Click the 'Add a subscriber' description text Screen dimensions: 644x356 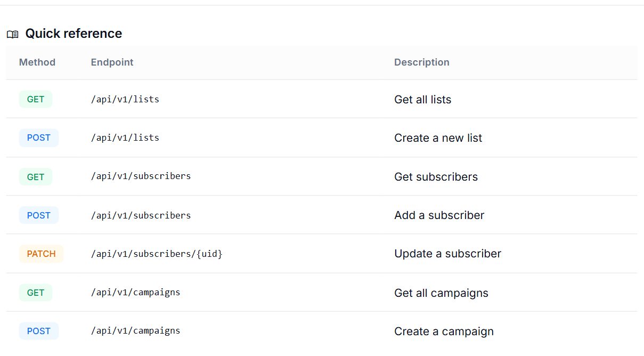click(439, 215)
